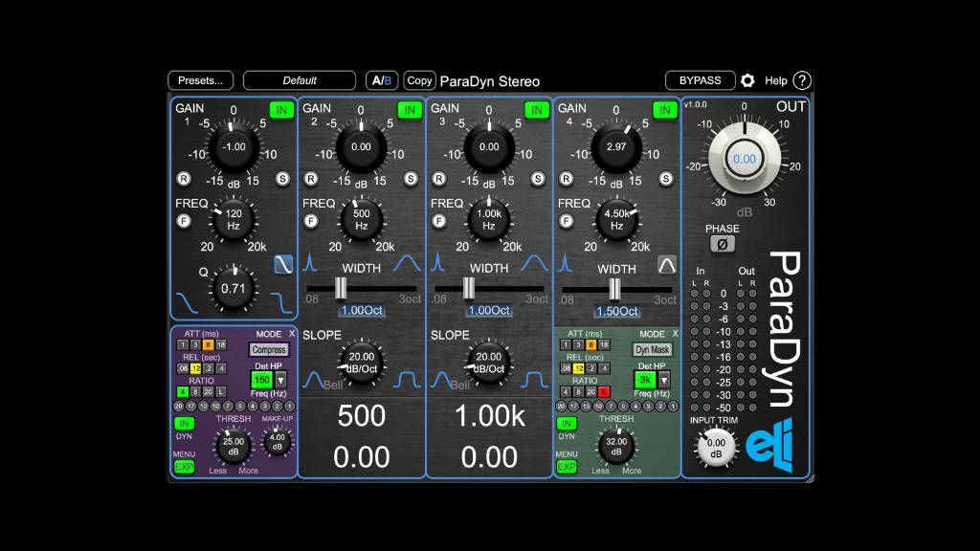The height and width of the screenshot is (551, 980).
Task: Toggle 150 Det HP in purple panel
Action: coord(262,379)
